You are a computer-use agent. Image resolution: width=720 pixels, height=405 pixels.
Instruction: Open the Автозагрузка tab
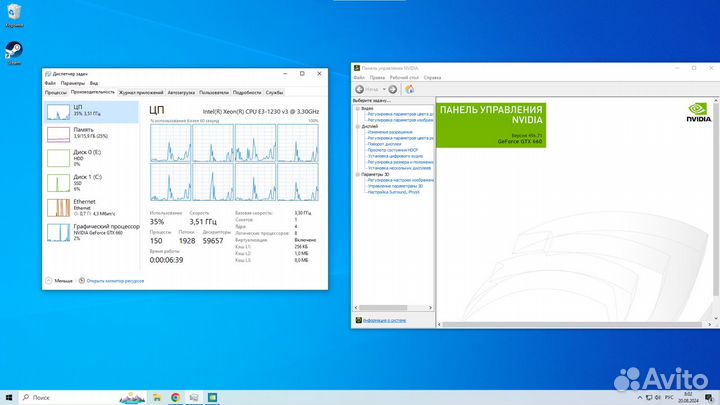tap(181, 92)
